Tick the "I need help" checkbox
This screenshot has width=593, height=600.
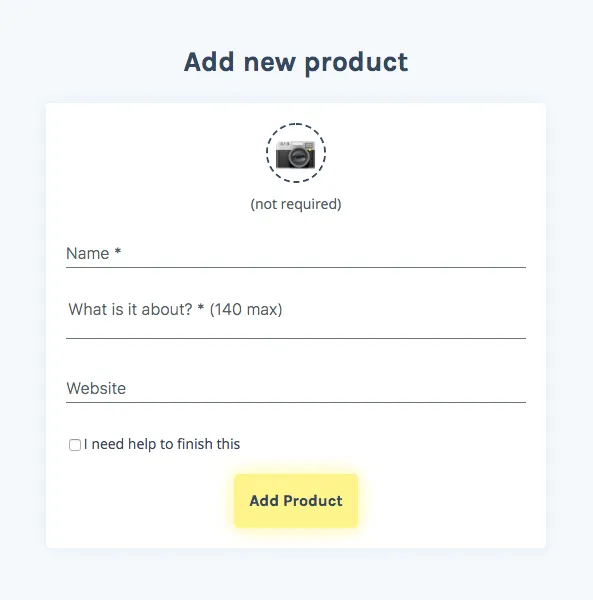point(75,445)
